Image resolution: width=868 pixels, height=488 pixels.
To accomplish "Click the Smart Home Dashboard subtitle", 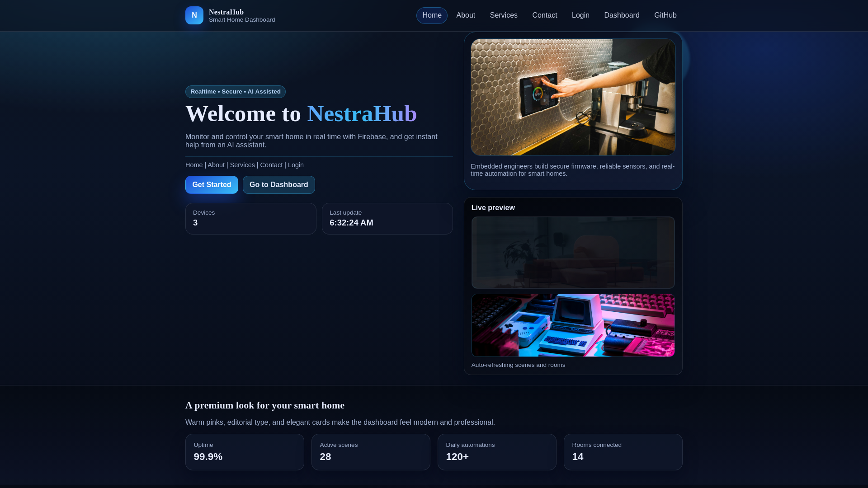I will coord(242,20).
